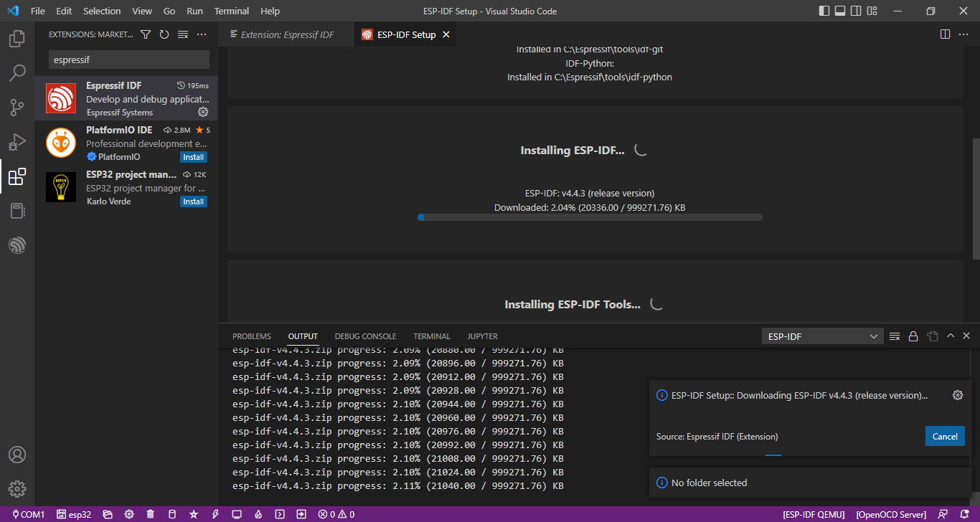Open the Extensions view in activity bar
This screenshot has height=522, width=980.
(x=17, y=176)
